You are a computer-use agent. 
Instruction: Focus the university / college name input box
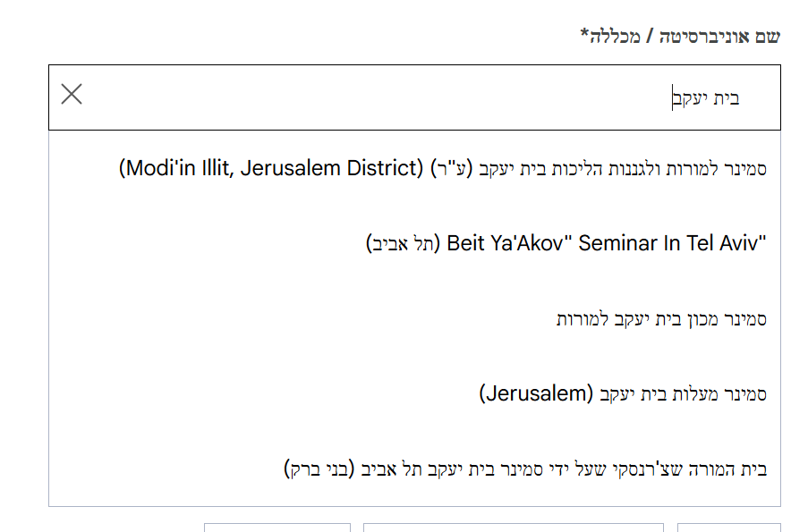pyautogui.click(x=403, y=97)
